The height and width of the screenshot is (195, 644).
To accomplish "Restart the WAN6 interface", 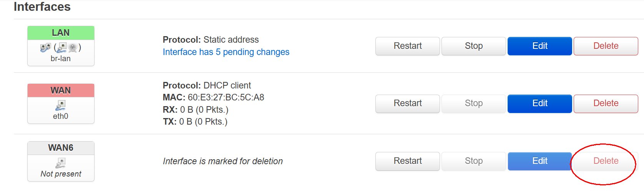I will pyautogui.click(x=408, y=161).
